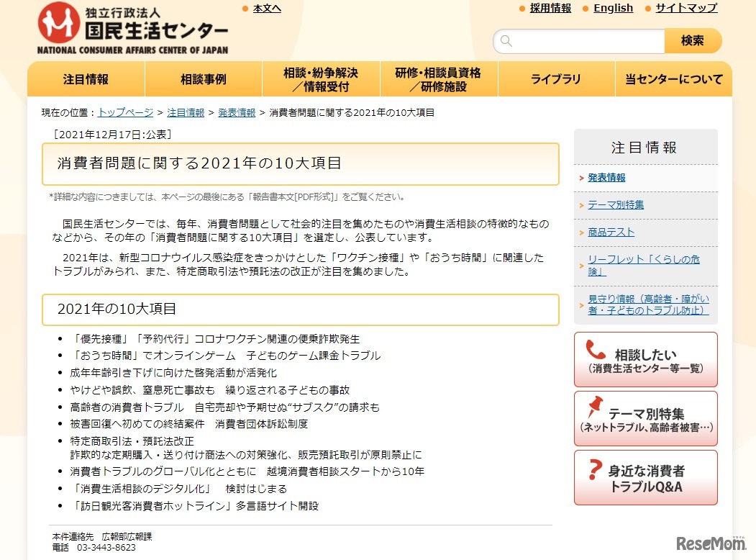
Task: Open the サイトマップ link
Action: [686, 8]
